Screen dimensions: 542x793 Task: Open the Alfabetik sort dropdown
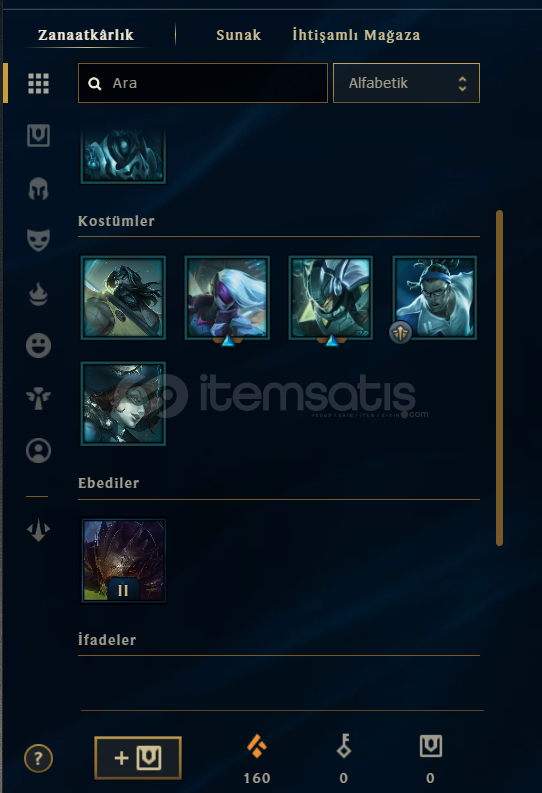406,83
